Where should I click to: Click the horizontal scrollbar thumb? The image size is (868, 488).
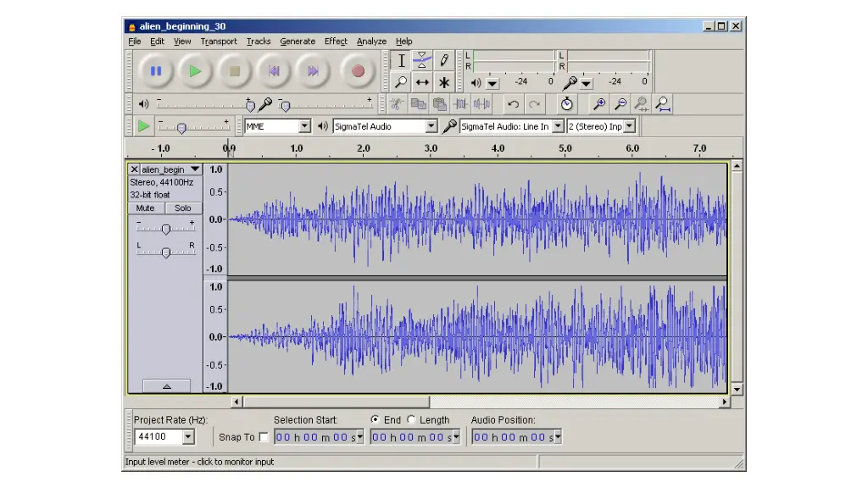coord(336,402)
